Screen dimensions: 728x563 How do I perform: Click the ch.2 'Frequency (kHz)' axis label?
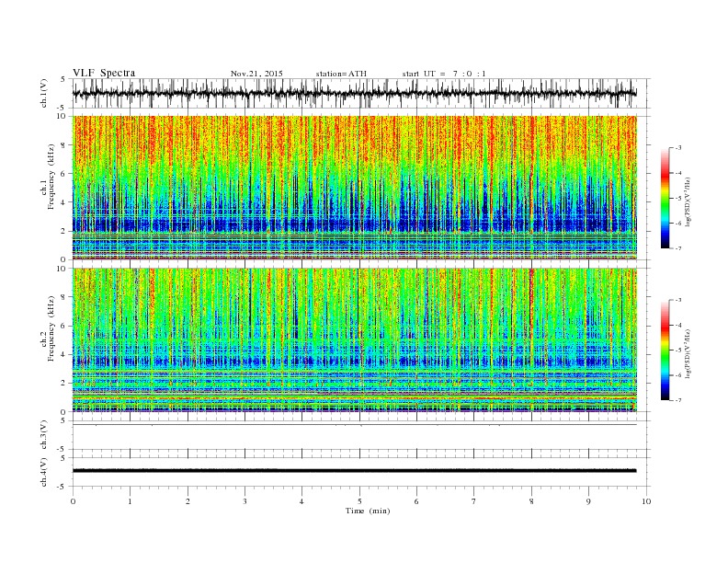coord(51,329)
